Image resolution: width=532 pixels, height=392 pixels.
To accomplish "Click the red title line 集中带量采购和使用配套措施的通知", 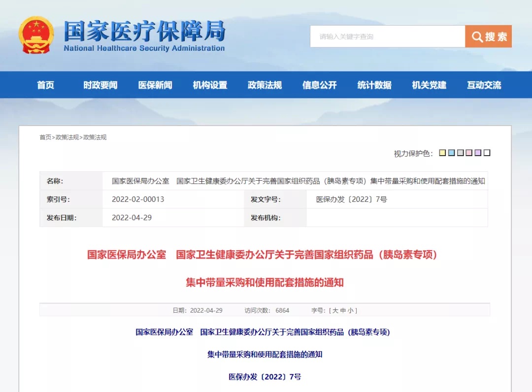I will [265, 283].
